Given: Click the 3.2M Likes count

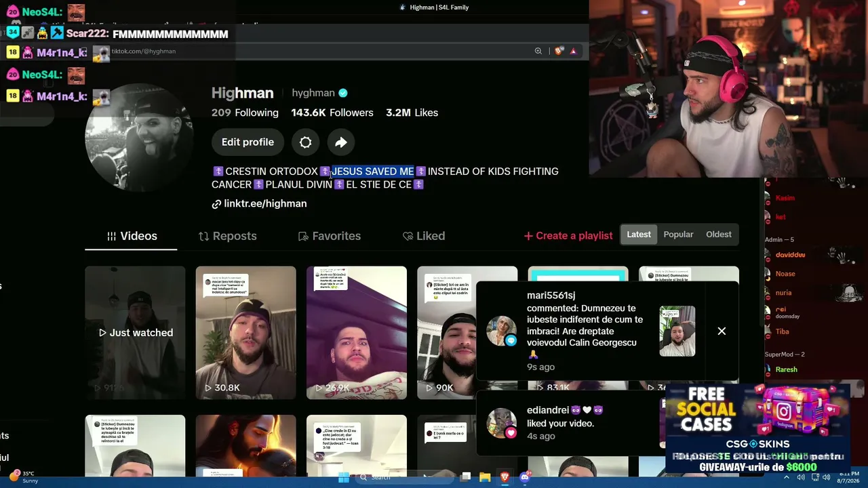Looking at the screenshot, I should click(x=412, y=113).
